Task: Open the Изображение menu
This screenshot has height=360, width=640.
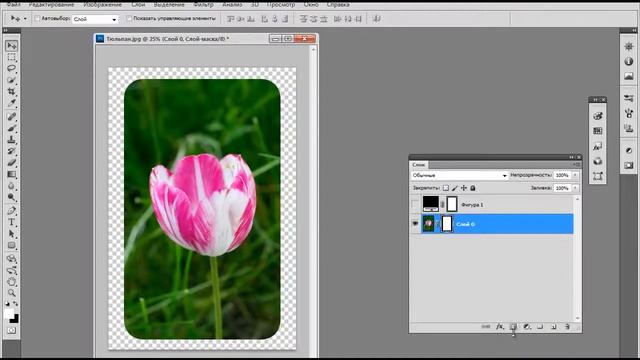Action: click(x=102, y=4)
